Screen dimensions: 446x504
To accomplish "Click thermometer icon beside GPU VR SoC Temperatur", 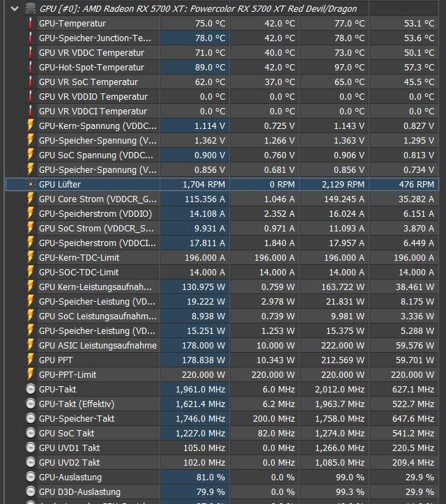I will (x=30, y=82).
